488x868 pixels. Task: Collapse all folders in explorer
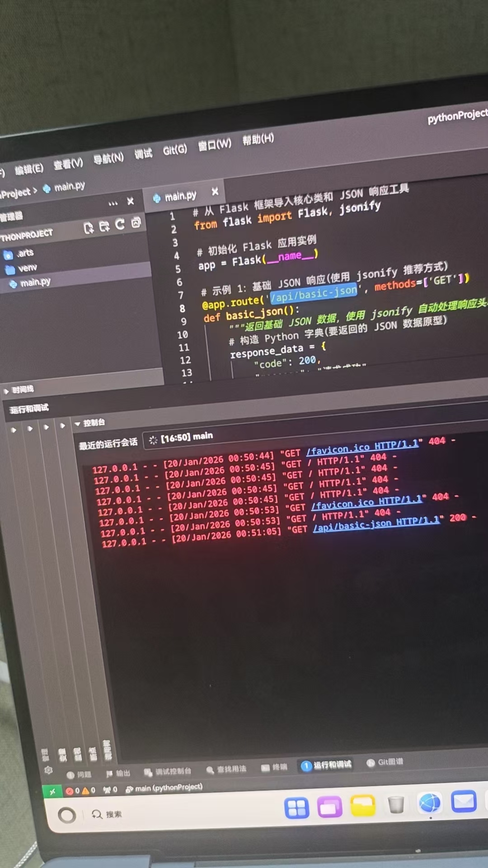[x=136, y=222]
